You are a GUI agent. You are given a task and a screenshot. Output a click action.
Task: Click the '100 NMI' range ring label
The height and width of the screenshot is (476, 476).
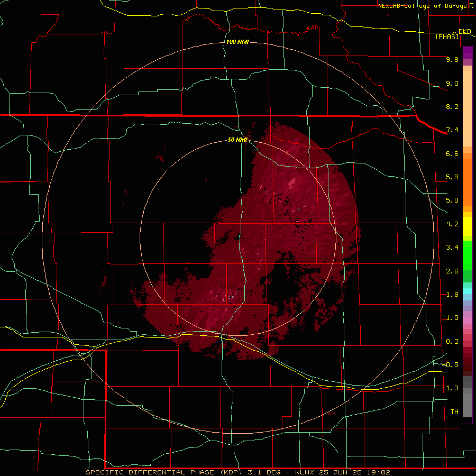point(237,42)
